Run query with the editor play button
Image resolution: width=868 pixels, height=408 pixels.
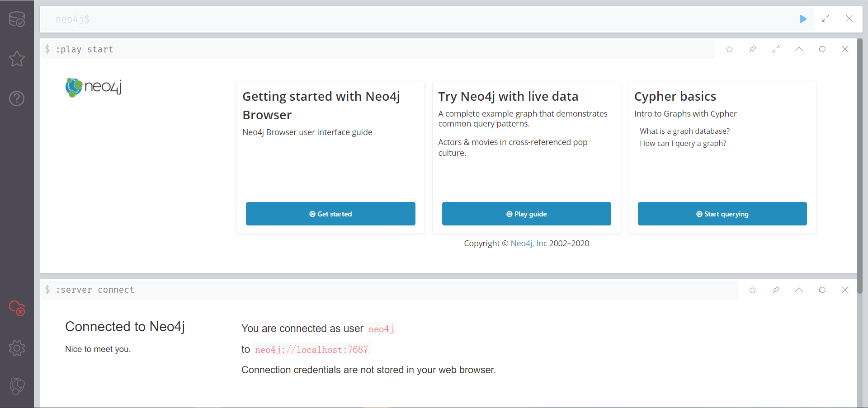pos(803,19)
